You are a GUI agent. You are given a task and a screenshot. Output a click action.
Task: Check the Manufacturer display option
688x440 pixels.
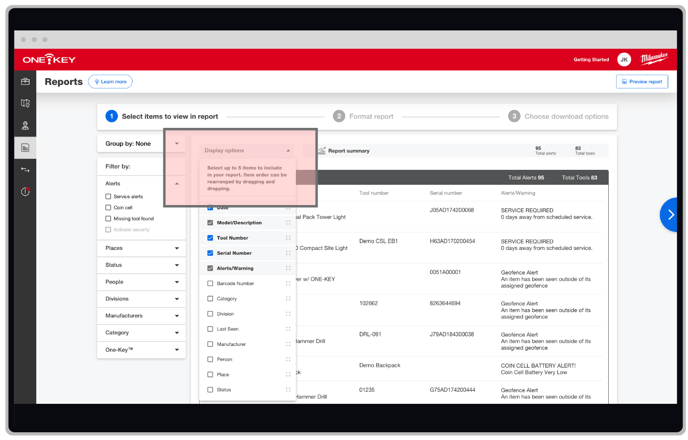click(210, 344)
